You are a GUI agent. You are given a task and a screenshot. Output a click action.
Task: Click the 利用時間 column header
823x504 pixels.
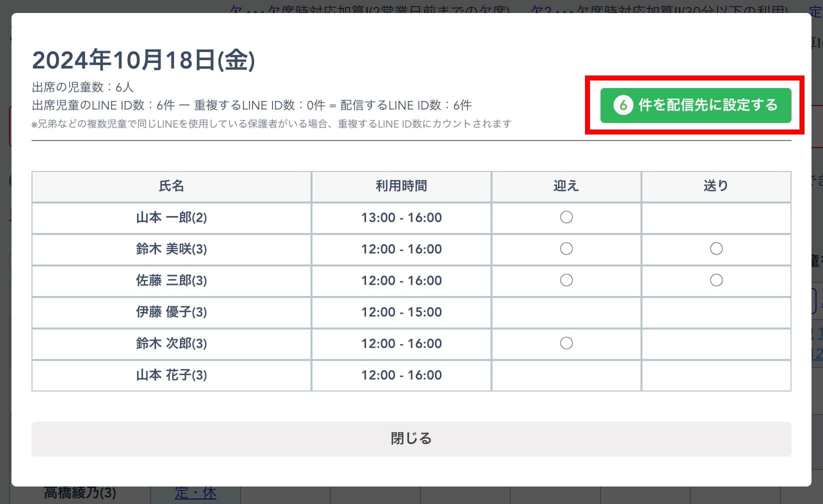point(401,186)
